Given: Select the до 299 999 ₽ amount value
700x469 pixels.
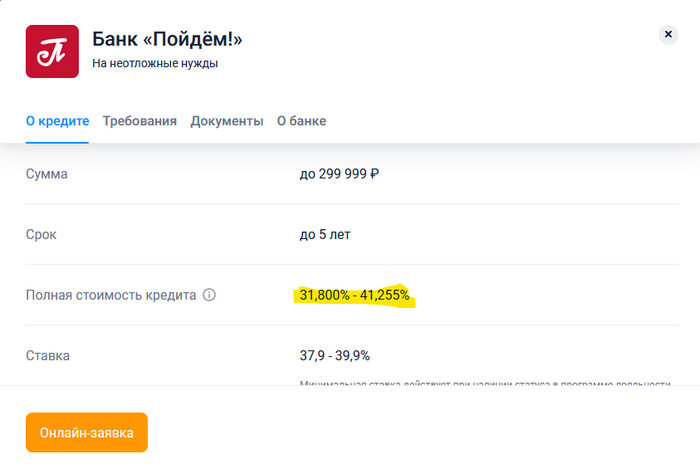Looking at the screenshot, I should coord(339,174).
